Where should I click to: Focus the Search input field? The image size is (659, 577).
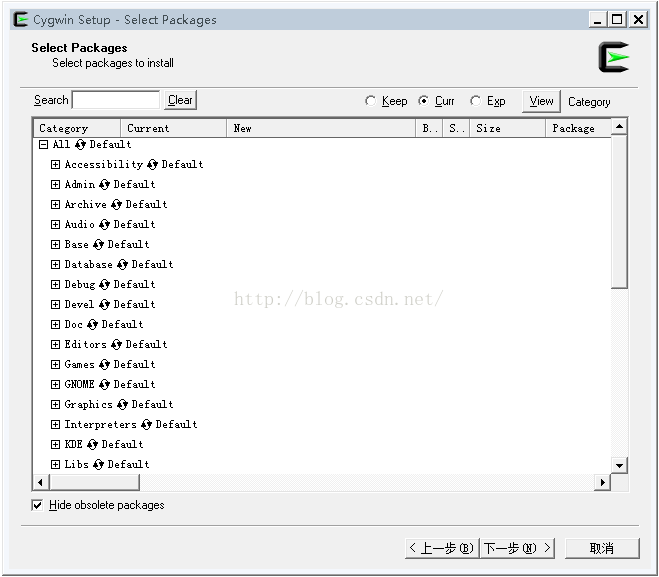[116, 100]
